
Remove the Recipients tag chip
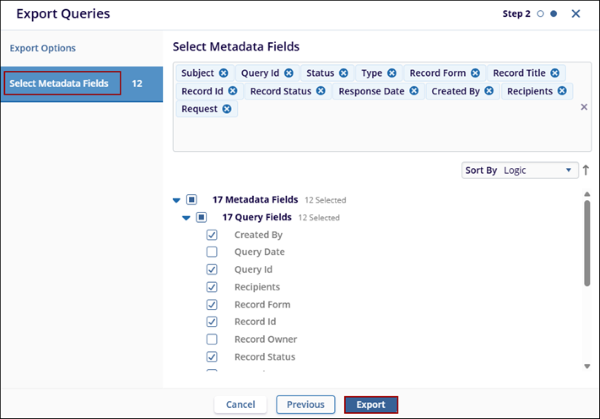(x=562, y=91)
